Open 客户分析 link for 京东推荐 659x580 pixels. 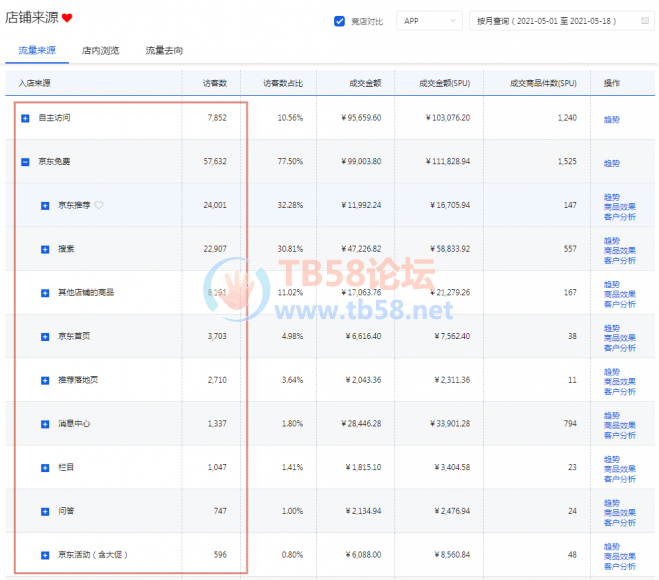point(619,217)
